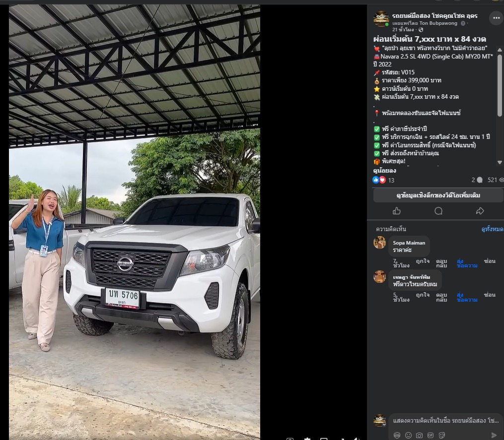Attach a photo with the camera icon

point(420,435)
